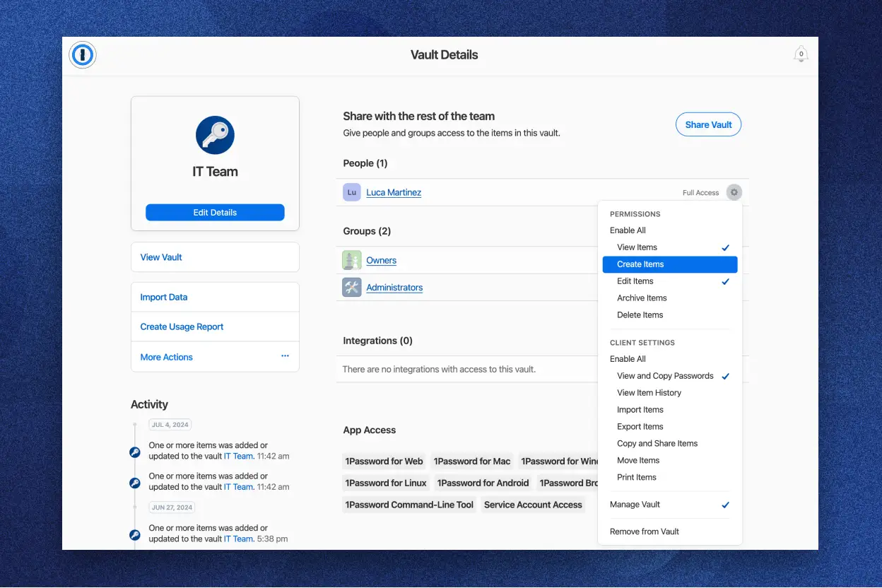The image size is (882, 588).
Task: Click the key icon beside the Jul 4 activity entry
Action: click(x=134, y=451)
